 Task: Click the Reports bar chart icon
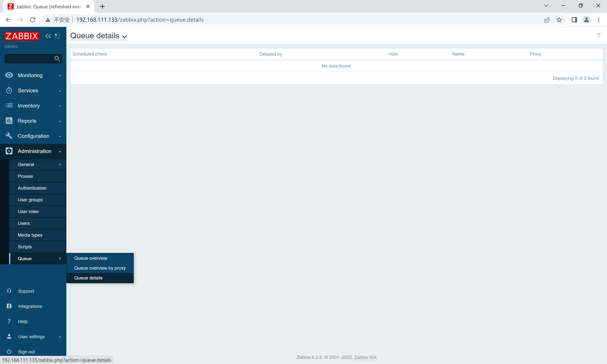coord(9,121)
